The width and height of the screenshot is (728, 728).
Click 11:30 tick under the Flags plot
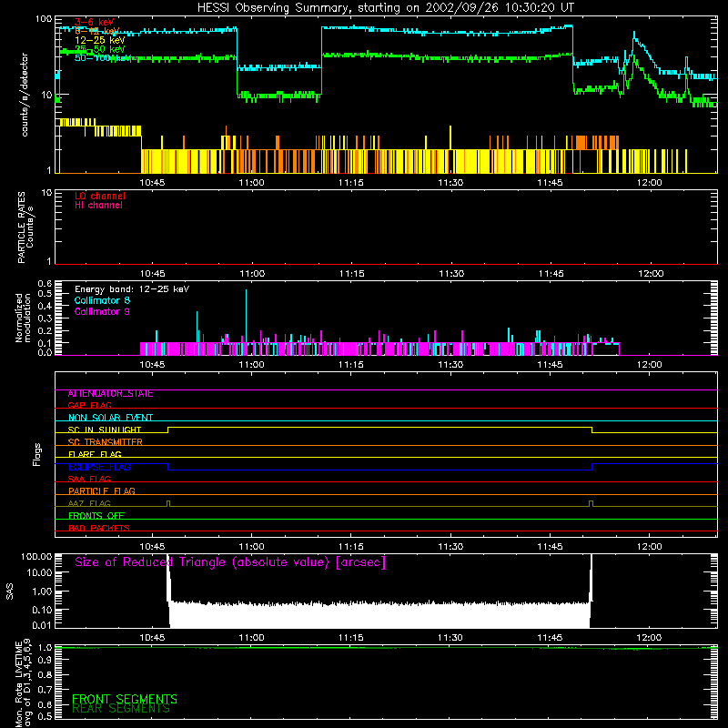(450, 547)
